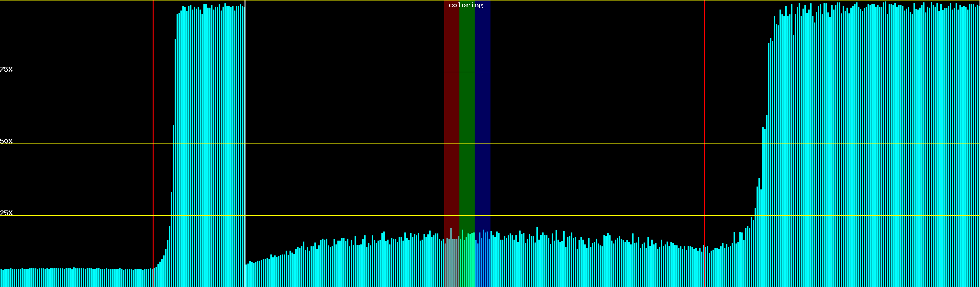Click the low cyan bars between blue band and right red line
The width and height of the screenshot is (980, 287).
[598, 263]
